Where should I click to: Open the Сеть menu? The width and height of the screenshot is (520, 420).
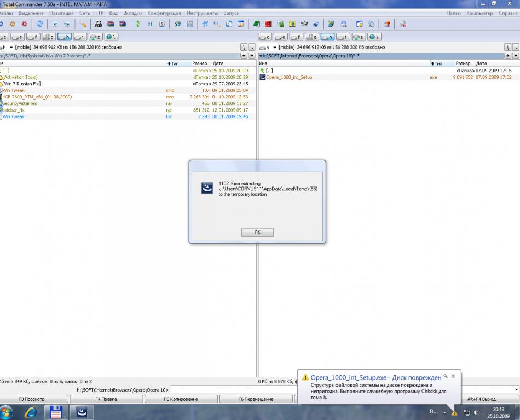tap(84, 13)
